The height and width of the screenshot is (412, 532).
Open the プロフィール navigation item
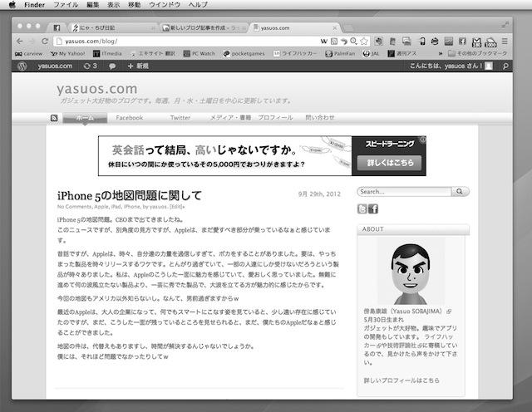click(275, 118)
